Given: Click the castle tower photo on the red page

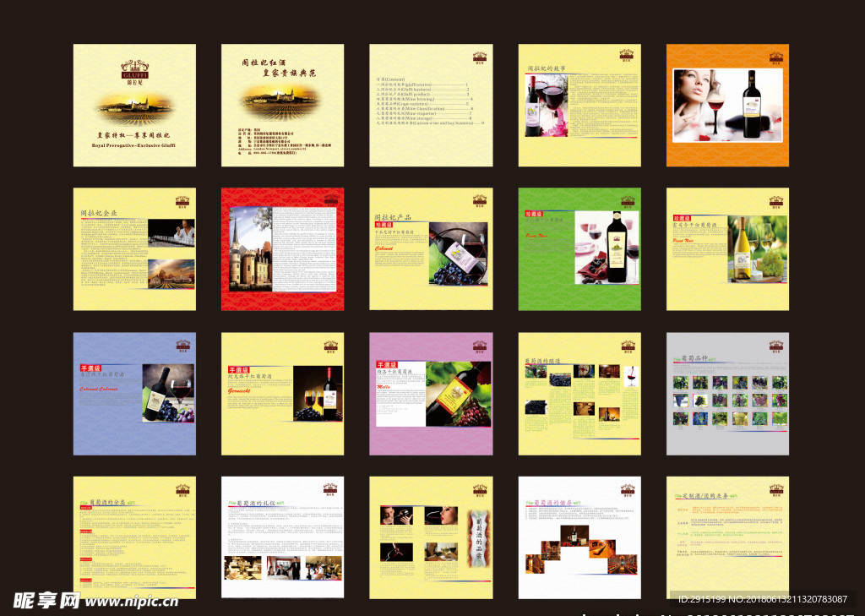Looking at the screenshot, I should click(250, 249).
